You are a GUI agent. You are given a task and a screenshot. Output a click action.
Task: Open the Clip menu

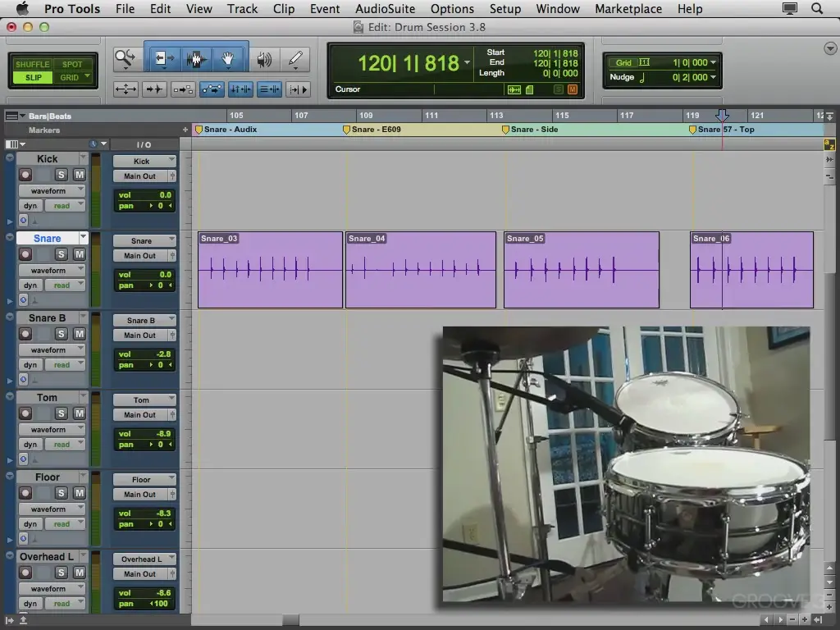[283, 8]
